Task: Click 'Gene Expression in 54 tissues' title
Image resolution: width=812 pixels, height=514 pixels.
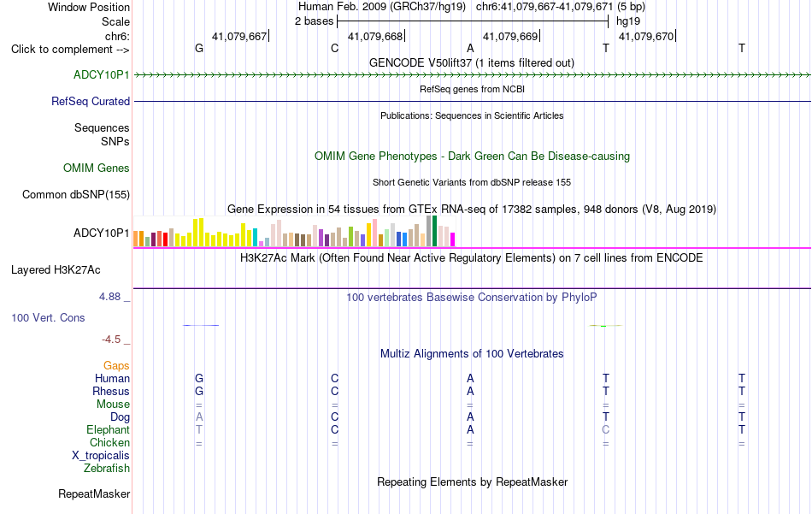Action: pyautogui.click(x=472, y=210)
